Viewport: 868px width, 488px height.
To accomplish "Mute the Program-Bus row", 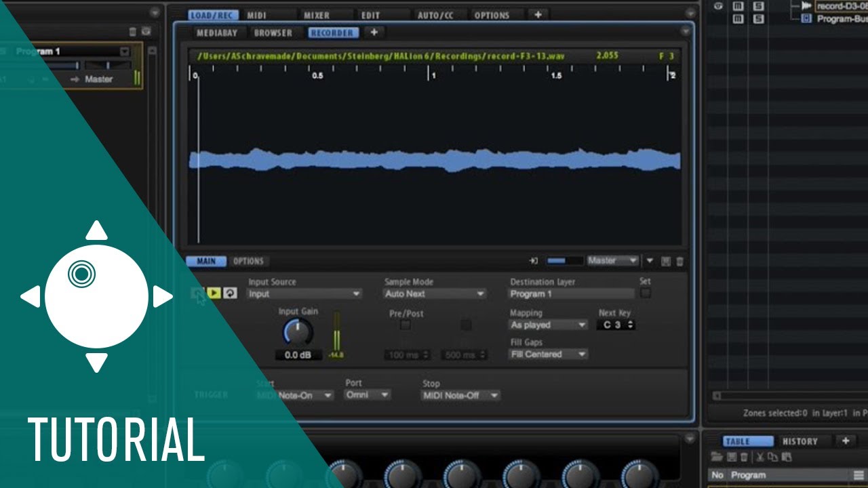I will [738, 19].
